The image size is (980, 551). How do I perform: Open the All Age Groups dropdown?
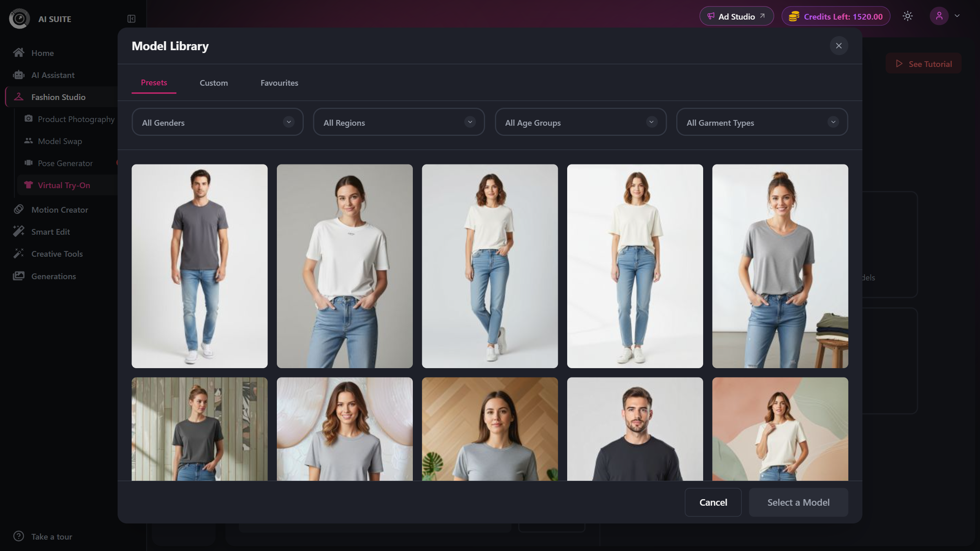(x=581, y=122)
